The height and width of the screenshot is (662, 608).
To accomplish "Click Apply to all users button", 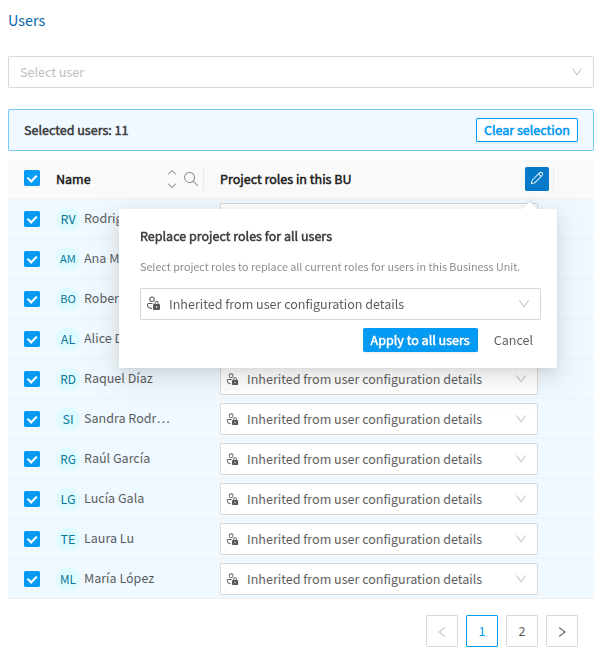I will pyautogui.click(x=420, y=340).
